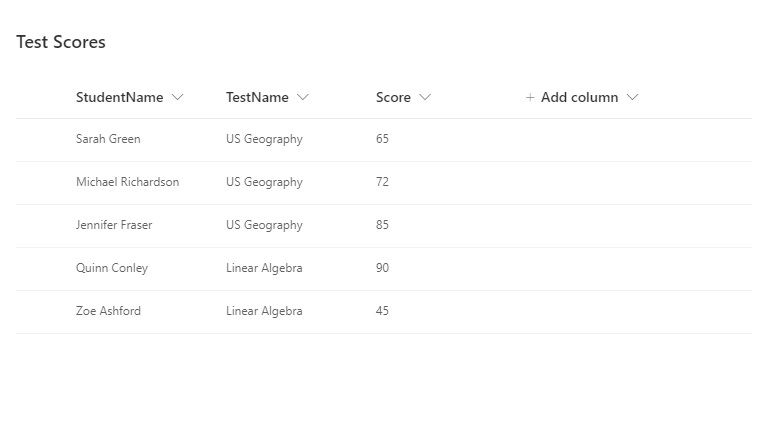Click the Jennifer Fraser student name
Screen dimensions: 767x436
click(114, 225)
